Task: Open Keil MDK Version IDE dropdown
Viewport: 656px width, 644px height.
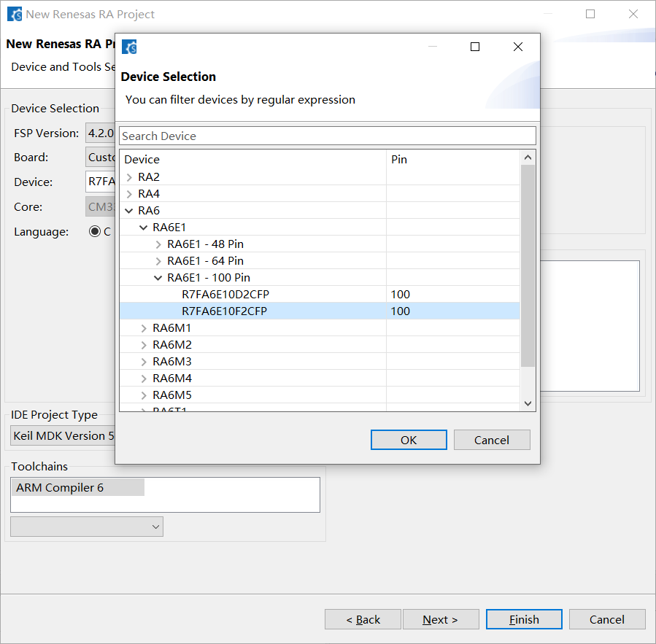Action: click(63, 435)
